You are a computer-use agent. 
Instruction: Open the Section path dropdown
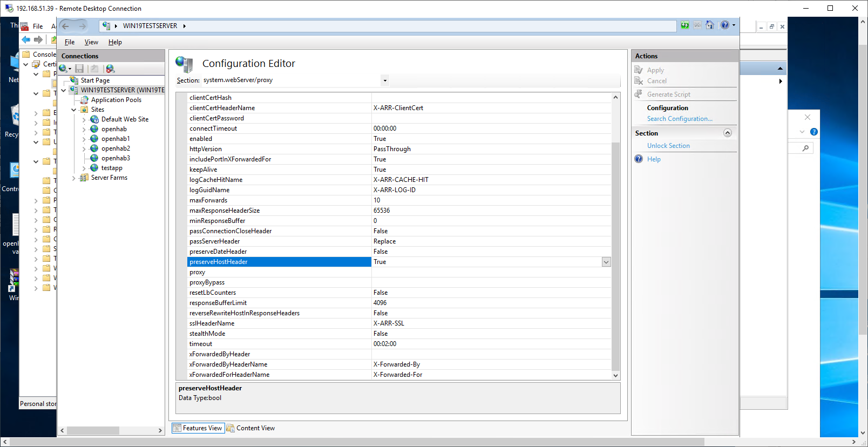point(385,80)
